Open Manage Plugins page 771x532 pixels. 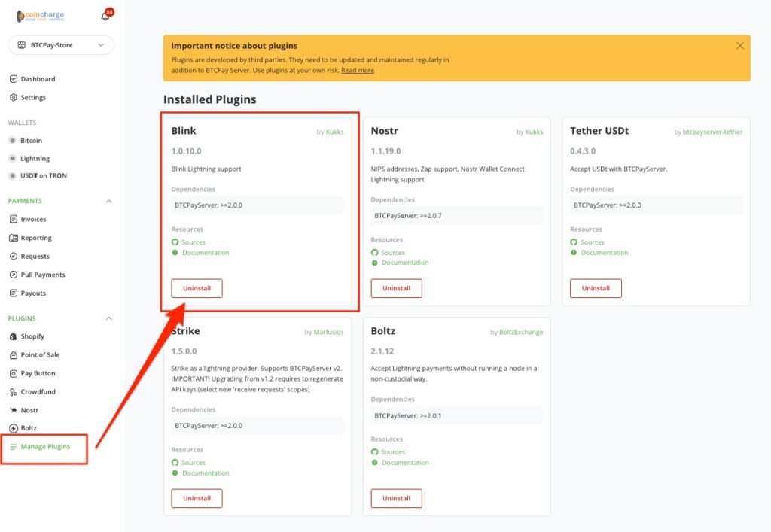point(45,446)
